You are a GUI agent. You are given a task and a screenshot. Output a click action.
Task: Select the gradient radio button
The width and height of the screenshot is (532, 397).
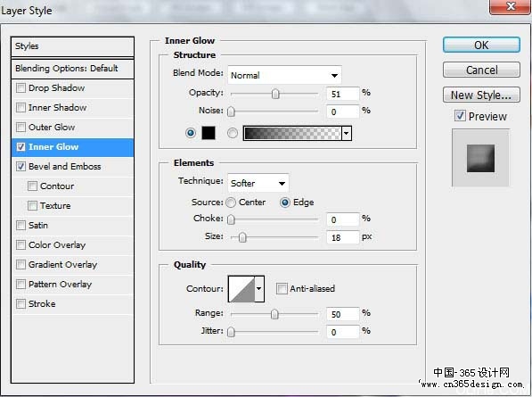point(233,133)
